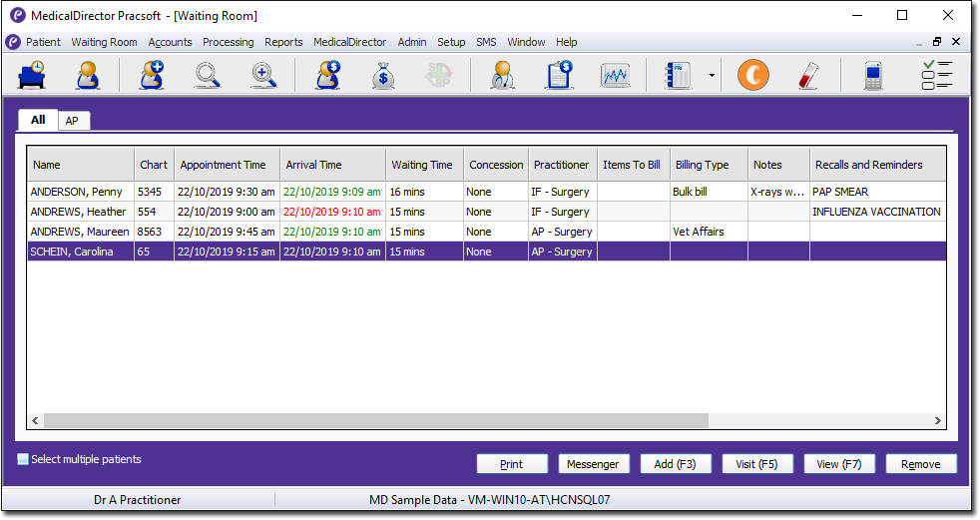Sort by the Waiting Time column header
Screen dimensions: 980x520
click(421, 165)
